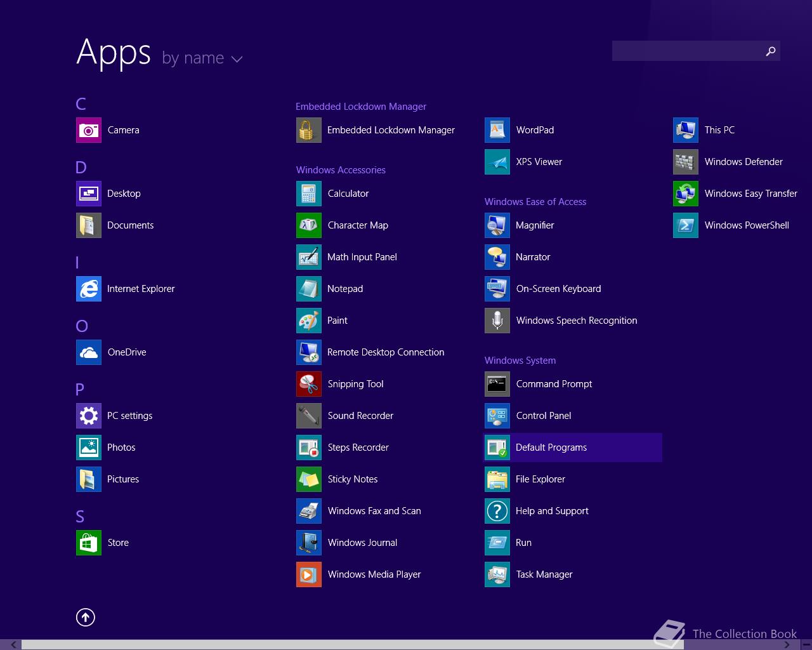
Task: Launch the Desktop tile icon
Action: 89,194
